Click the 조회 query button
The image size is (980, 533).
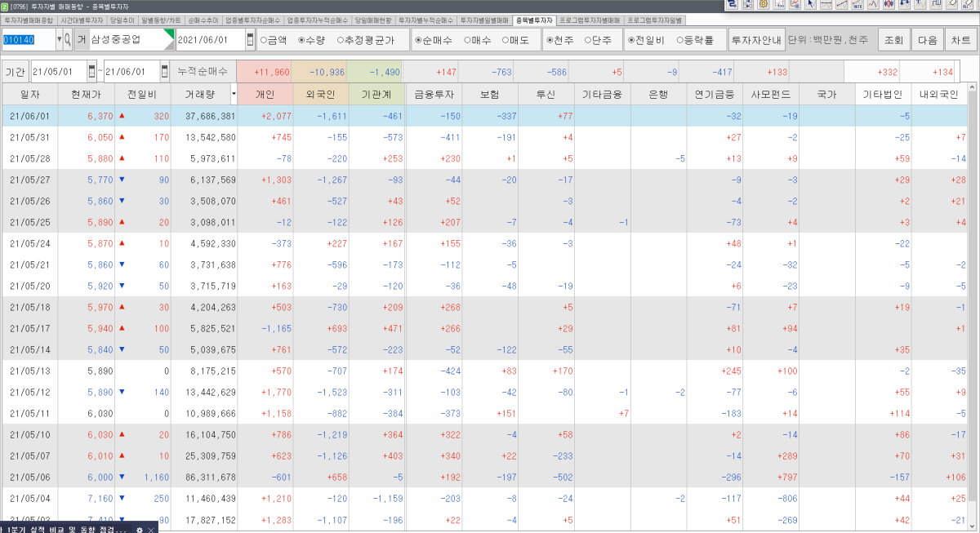pyautogui.click(x=893, y=39)
